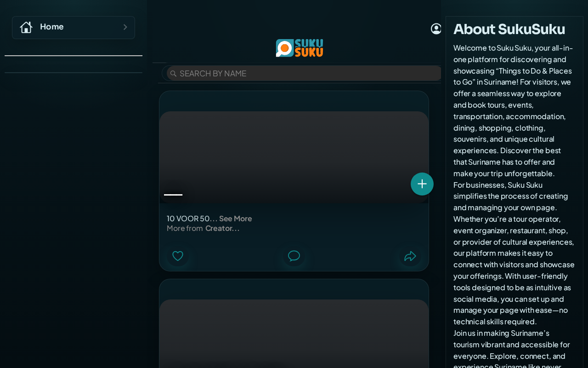The height and width of the screenshot is (368, 588).
Task: Click the More from text under the caption
Action: pos(185,228)
